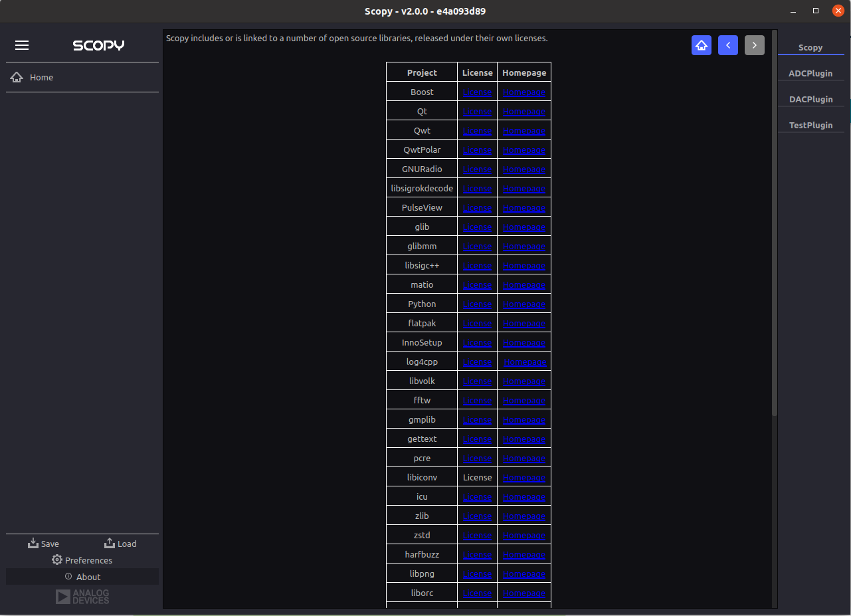Open the Qt License link

[x=477, y=112]
